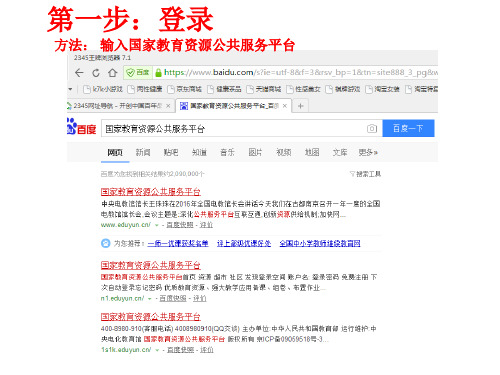This screenshot has width=500, height=375.
Task: Switch to the 音乐 search category
Action: pos(227,153)
